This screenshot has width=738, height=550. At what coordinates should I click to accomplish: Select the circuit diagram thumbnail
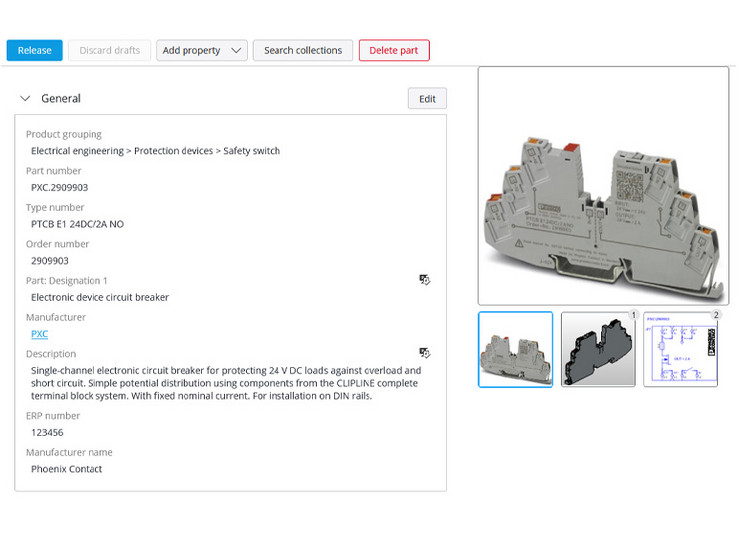[x=680, y=349]
